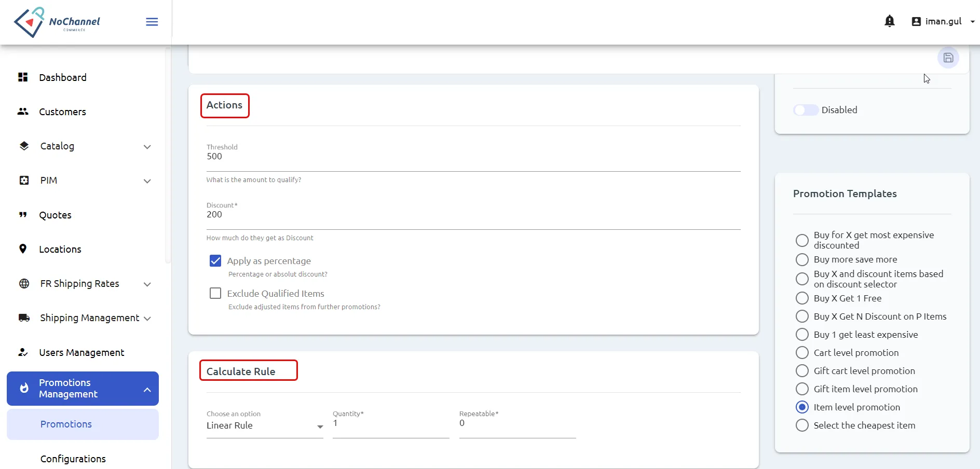Select Buy more save more template
This screenshot has width=980, height=469.
tap(802, 259)
